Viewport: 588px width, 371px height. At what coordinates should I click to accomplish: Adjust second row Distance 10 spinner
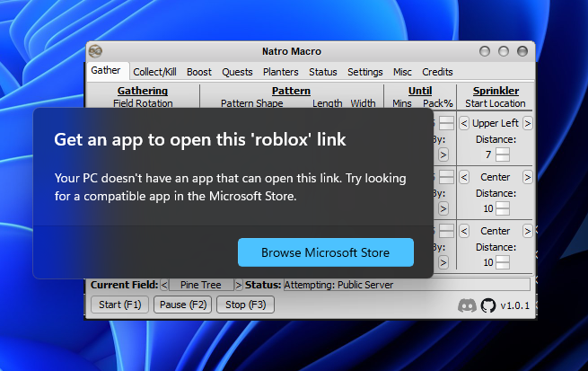tap(503, 208)
